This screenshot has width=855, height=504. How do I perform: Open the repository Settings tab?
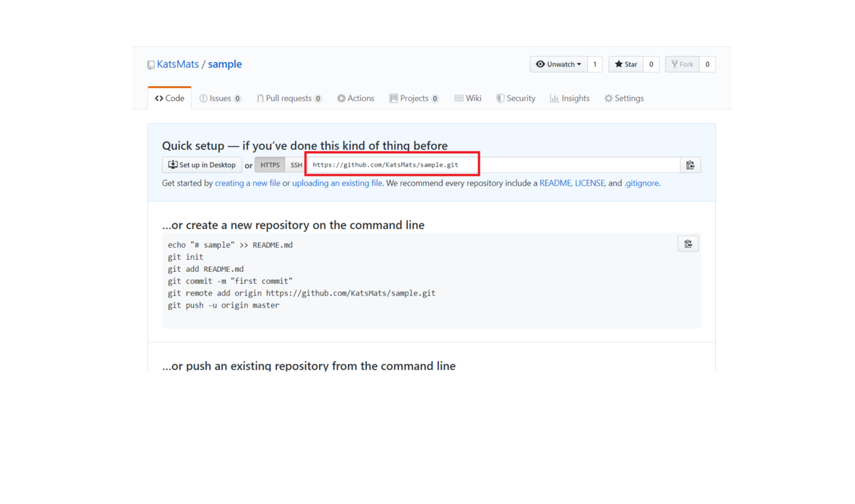click(624, 98)
